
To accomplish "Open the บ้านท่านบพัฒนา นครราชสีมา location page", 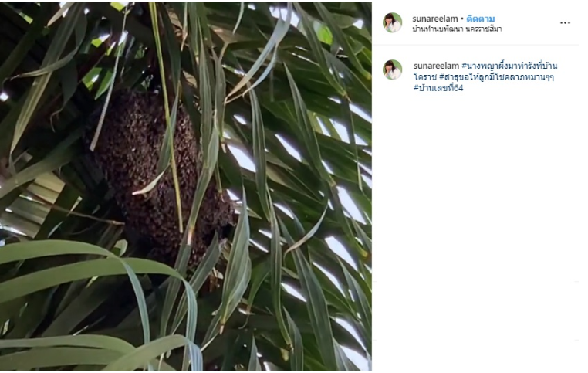I will (457, 29).
